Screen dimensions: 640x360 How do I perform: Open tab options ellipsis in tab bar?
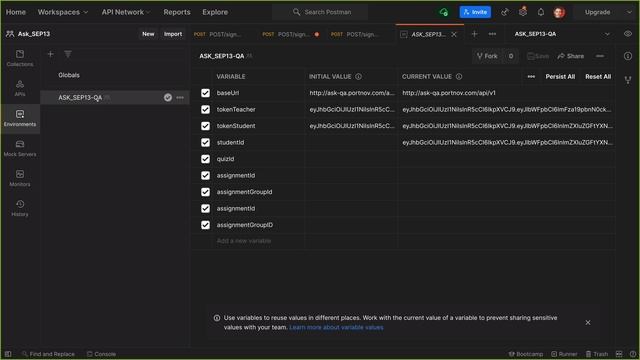[492, 34]
